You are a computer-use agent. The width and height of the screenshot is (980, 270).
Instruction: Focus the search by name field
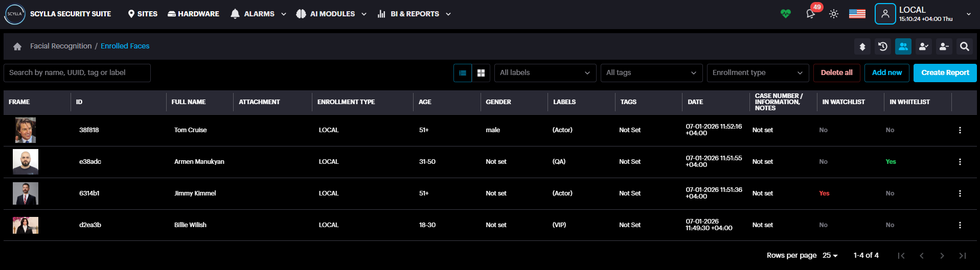pos(77,73)
